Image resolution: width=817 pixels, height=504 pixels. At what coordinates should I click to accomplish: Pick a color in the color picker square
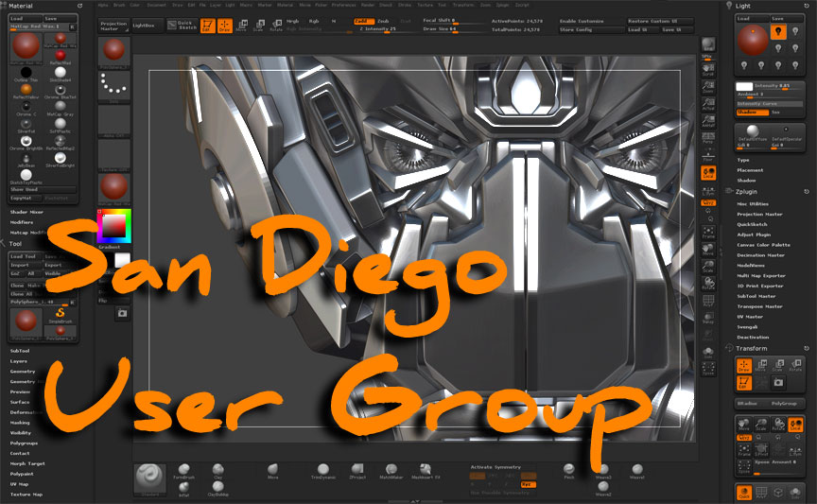(112, 224)
